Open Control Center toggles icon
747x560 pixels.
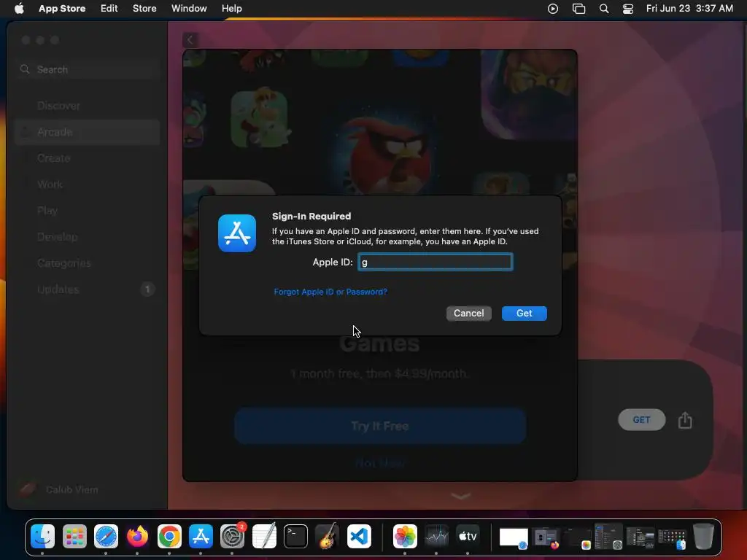(x=628, y=9)
